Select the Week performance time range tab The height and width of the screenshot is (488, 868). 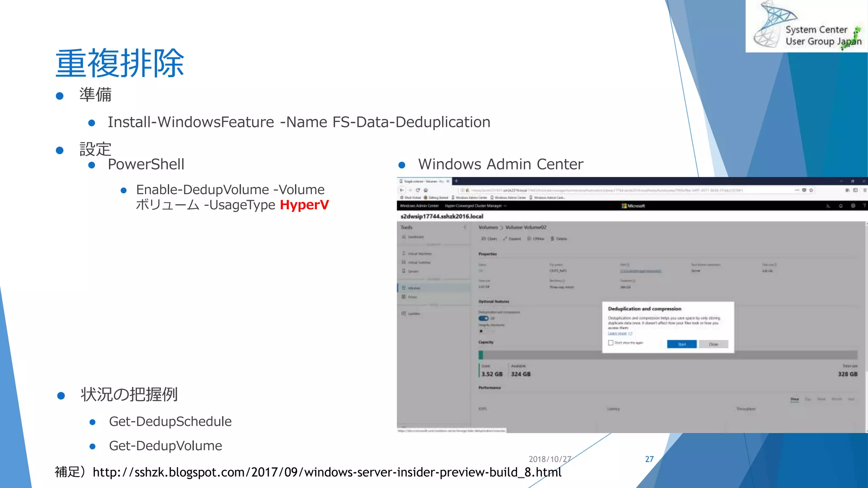point(821,399)
